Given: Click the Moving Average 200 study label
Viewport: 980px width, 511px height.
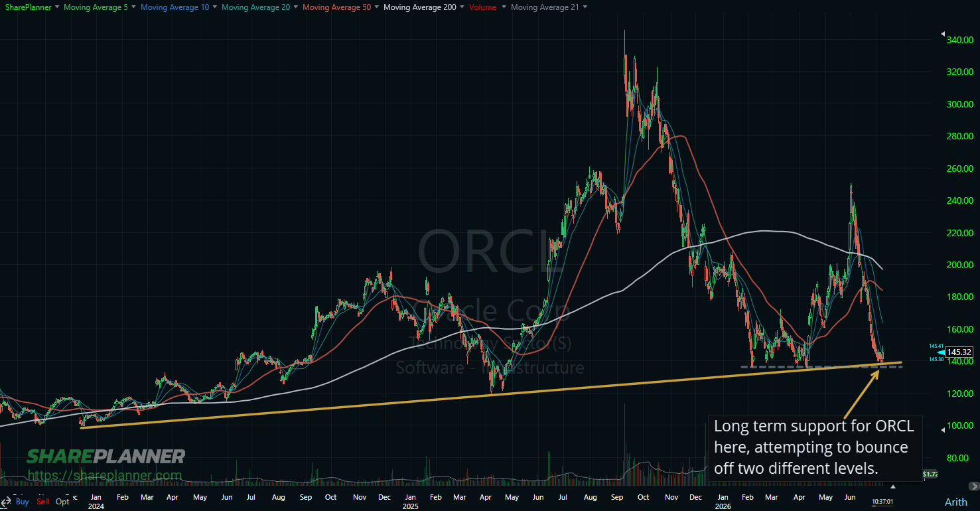Looking at the screenshot, I should tap(419, 7).
